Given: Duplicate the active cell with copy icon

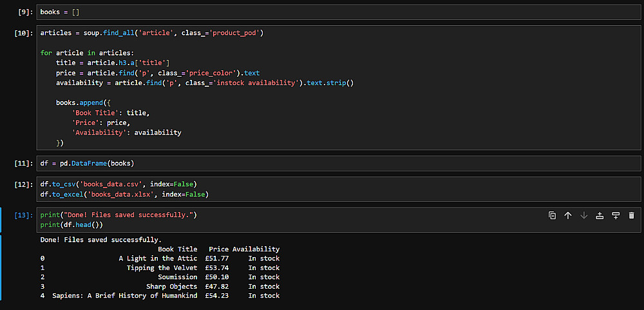Looking at the screenshot, I should pyautogui.click(x=552, y=215).
